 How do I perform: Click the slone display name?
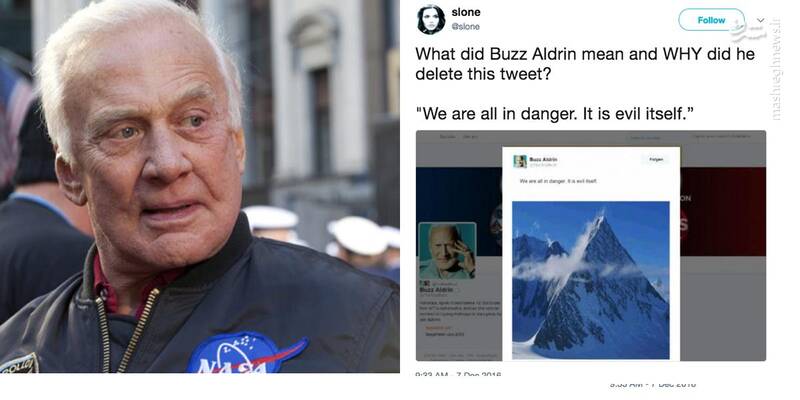pos(466,12)
